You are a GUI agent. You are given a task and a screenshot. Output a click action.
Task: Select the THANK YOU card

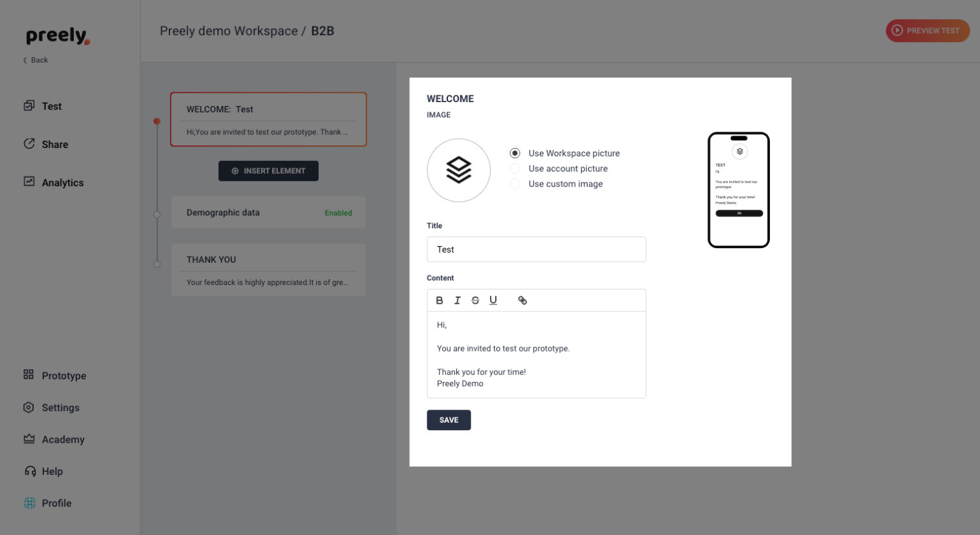click(x=268, y=270)
